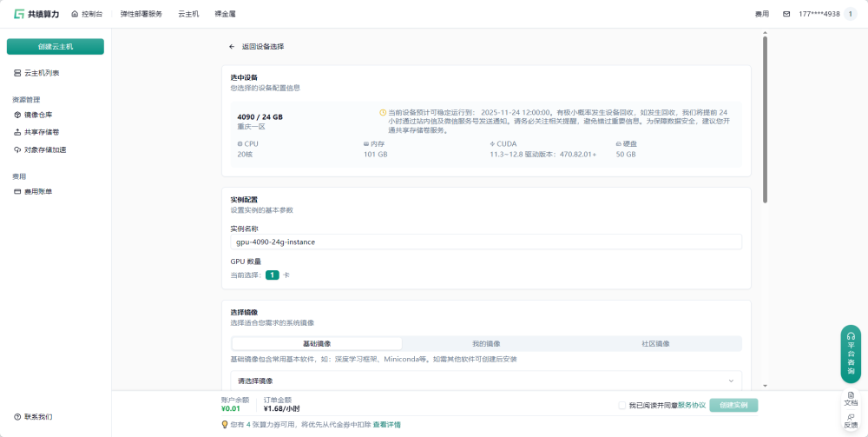Switch to the 基础镜像 tab
This screenshot has height=437, width=868.
point(317,343)
